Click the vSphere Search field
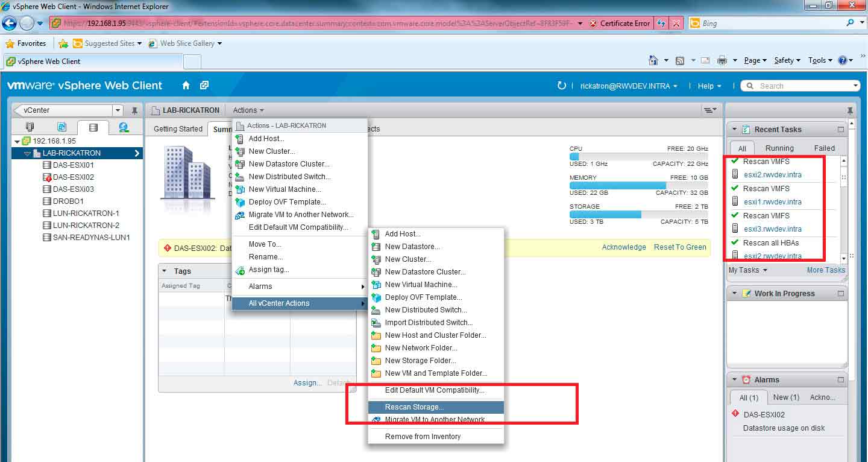 click(800, 86)
